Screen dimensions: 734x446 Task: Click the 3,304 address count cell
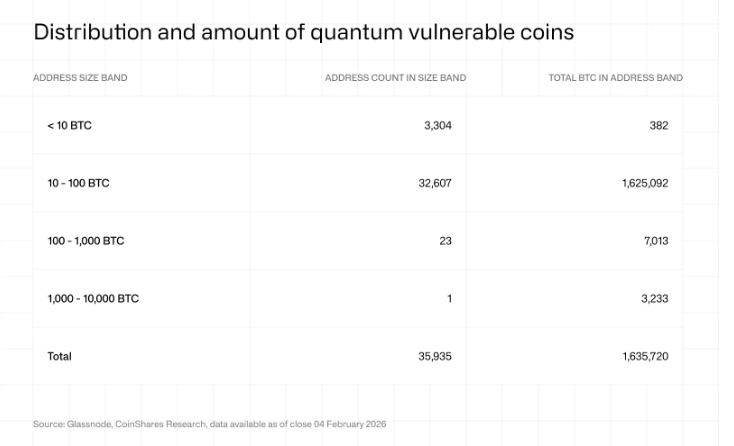click(438, 125)
